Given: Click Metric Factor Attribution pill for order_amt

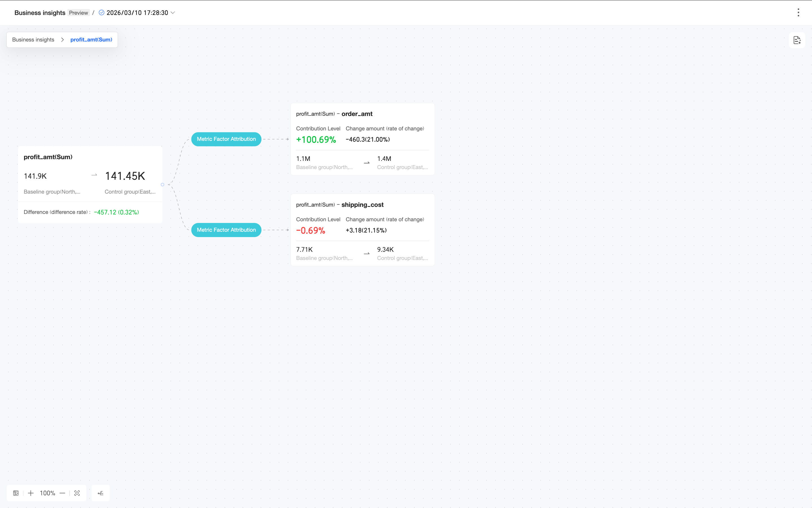Looking at the screenshot, I should click(x=226, y=139).
